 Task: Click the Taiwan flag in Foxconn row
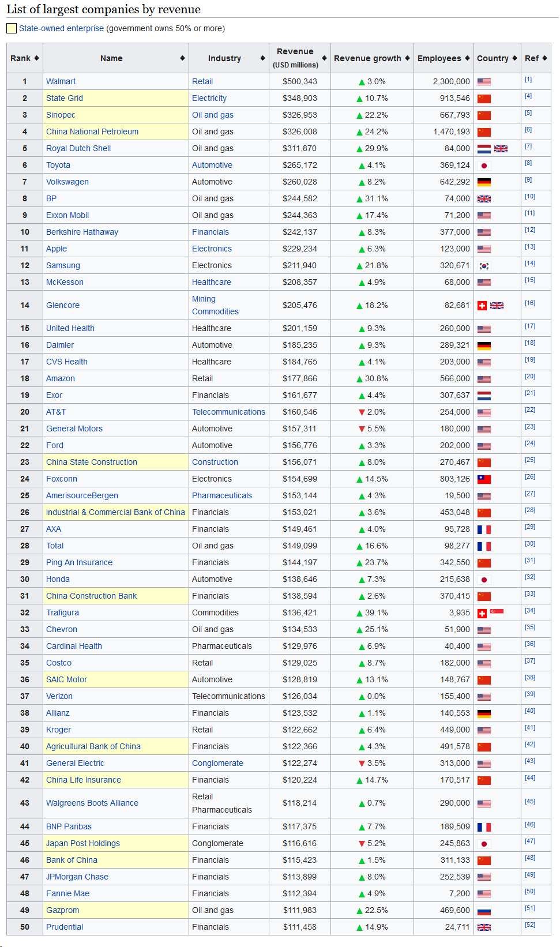[x=484, y=479]
